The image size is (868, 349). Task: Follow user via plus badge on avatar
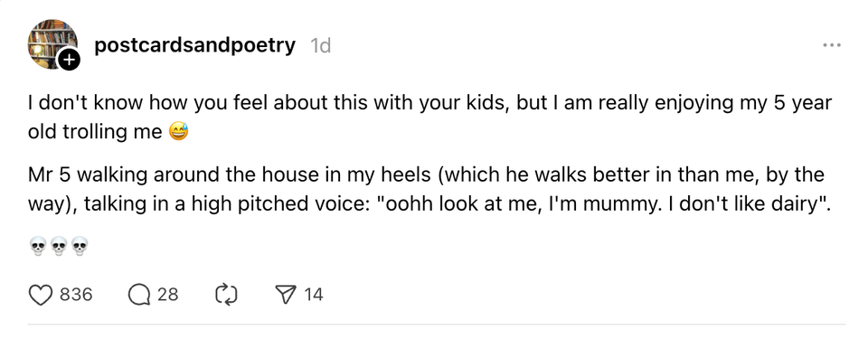pyautogui.click(x=69, y=60)
